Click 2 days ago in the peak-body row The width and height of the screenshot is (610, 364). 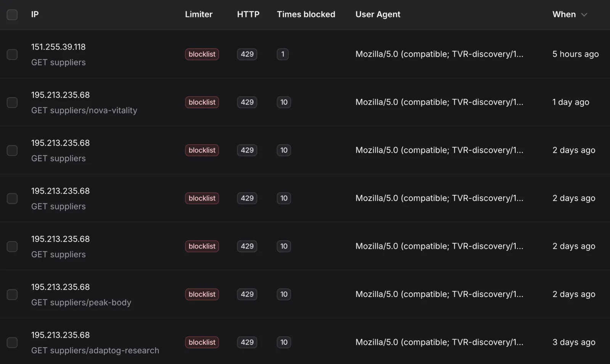(x=574, y=294)
